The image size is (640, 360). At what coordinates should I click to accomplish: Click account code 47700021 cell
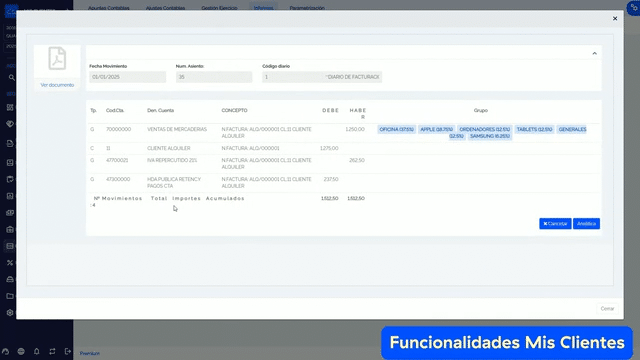tap(117, 160)
